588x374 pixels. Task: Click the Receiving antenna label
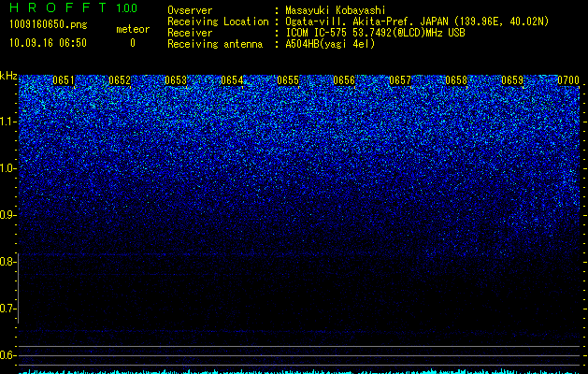215,44
